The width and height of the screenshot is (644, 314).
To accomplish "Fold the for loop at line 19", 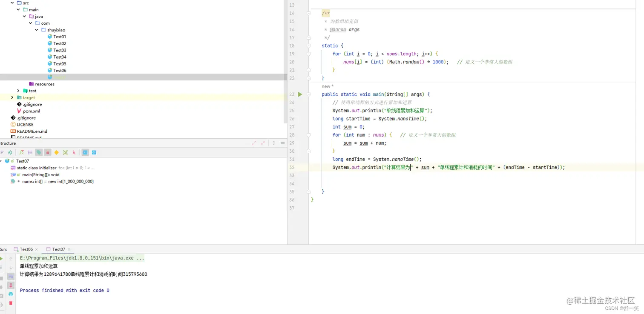I will 309,54.
